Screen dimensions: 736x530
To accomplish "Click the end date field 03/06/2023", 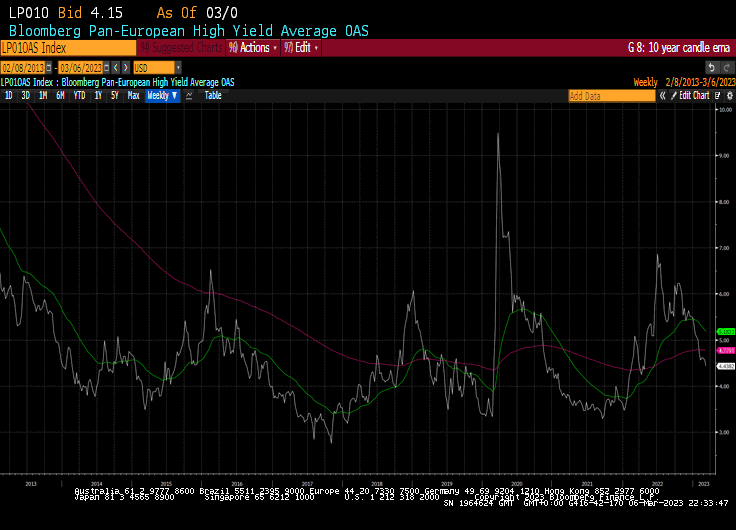I will [x=81, y=68].
